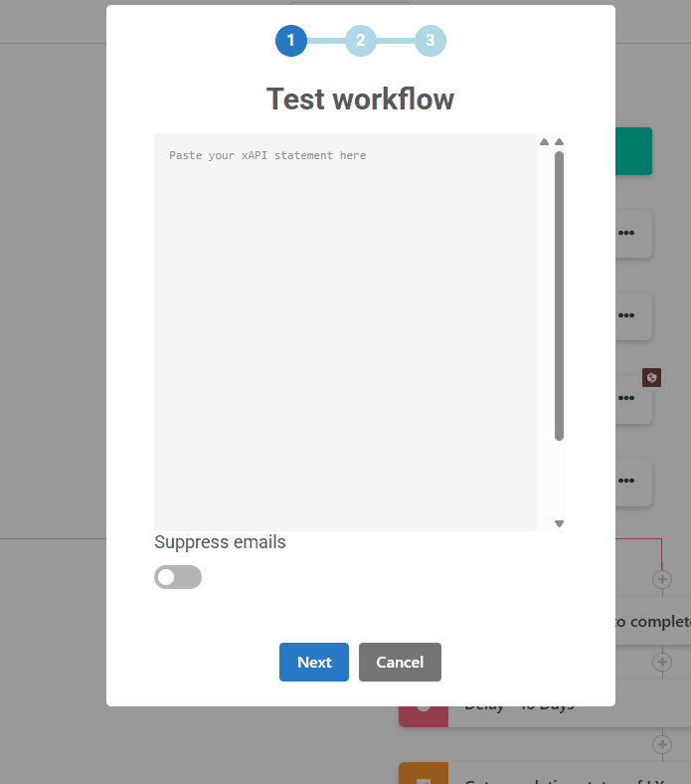Click the plus icon below the Delay step
The image size is (691, 784).
point(662,744)
